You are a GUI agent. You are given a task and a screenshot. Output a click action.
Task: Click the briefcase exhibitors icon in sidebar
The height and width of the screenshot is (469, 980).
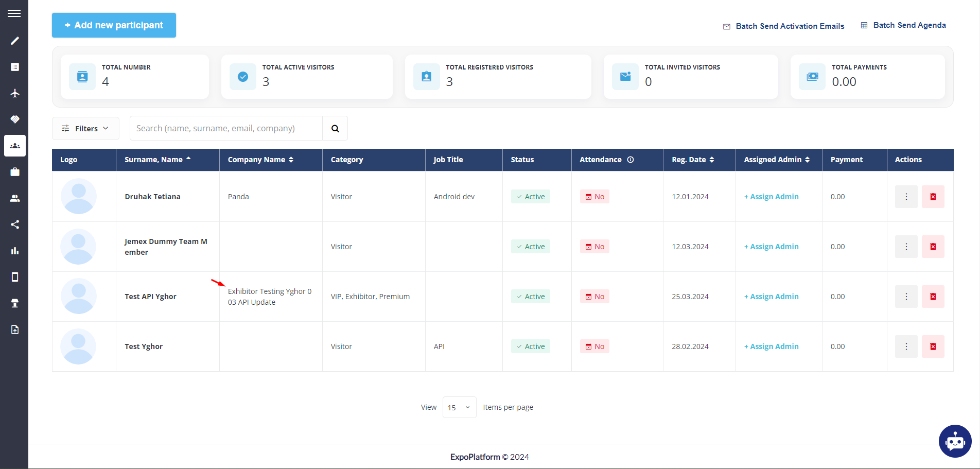coord(14,172)
